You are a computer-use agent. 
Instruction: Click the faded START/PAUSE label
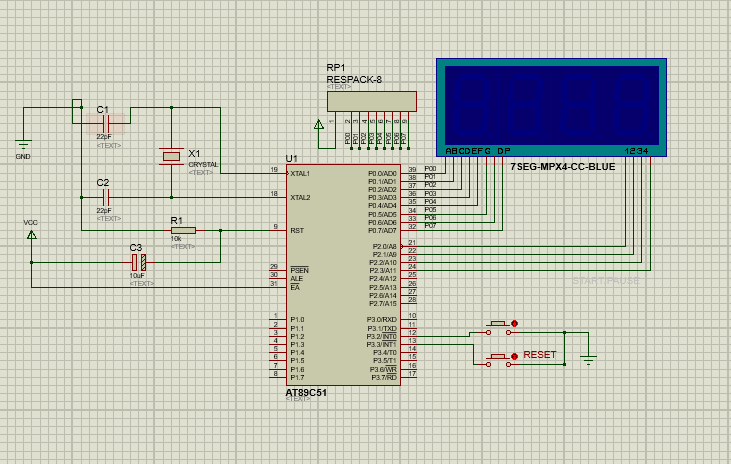(x=606, y=281)
